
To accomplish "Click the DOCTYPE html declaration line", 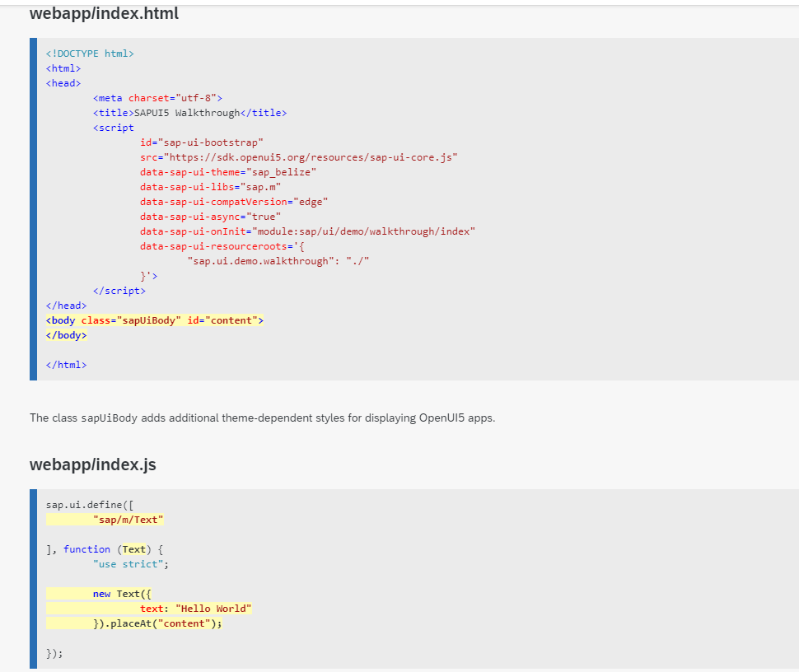I will 90,54.
